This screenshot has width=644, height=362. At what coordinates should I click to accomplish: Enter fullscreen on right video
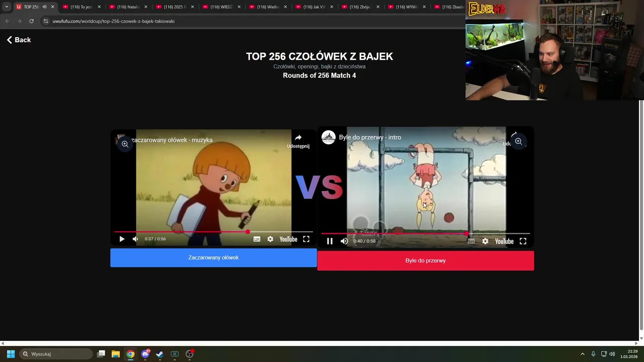click(523, 241)
